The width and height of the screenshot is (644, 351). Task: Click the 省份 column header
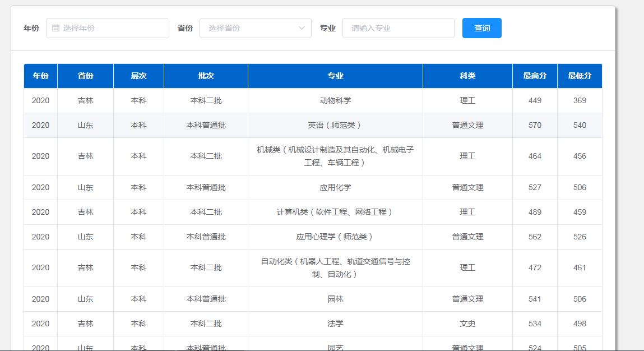click(x=85, y=76)
